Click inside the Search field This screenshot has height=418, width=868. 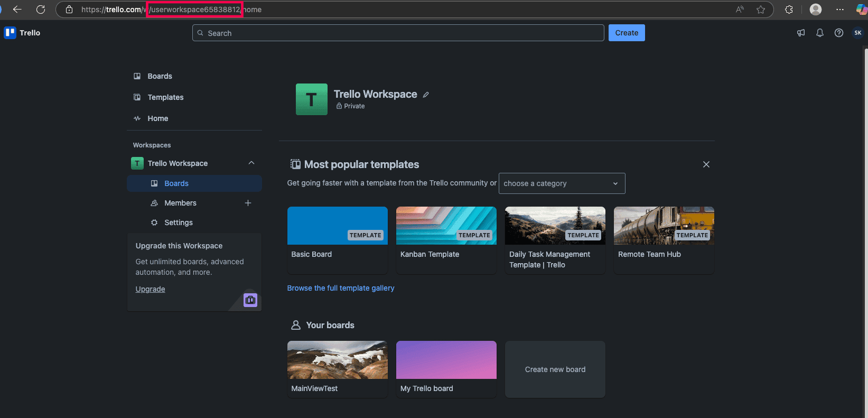pyautogui.click(x=398, y=33)
